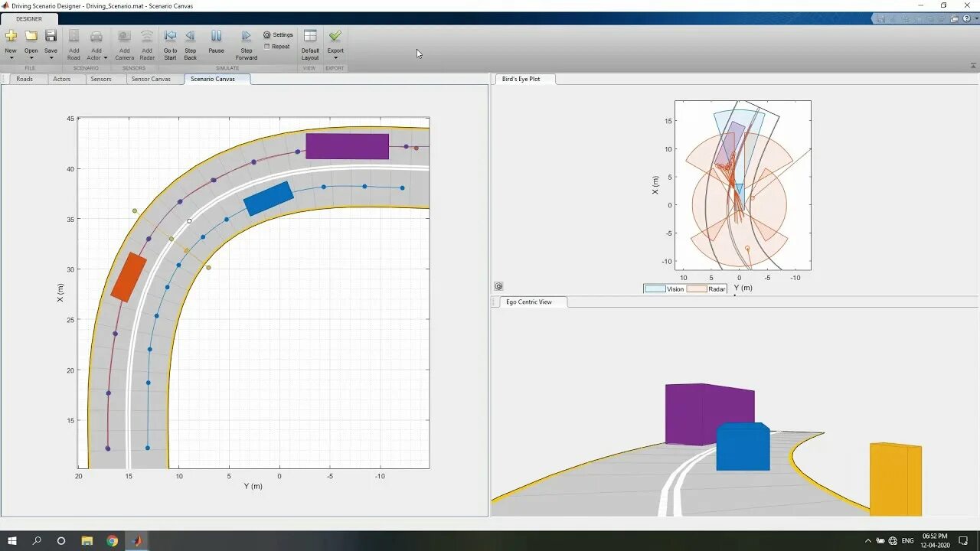Click the Bird's Eye Plot settings gear
This screenshot has height=551, width=980.
click(x=498, y=287)
